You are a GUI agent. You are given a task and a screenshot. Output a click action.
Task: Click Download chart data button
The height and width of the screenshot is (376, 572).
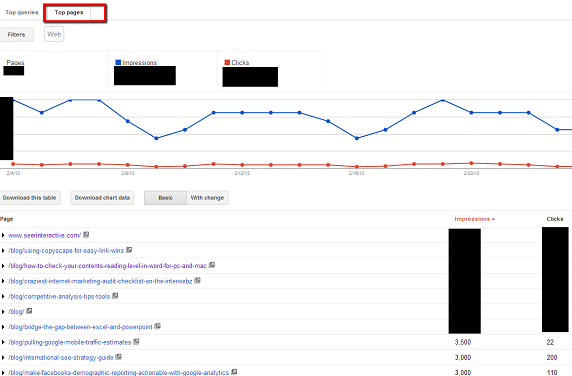pos(103,198)
